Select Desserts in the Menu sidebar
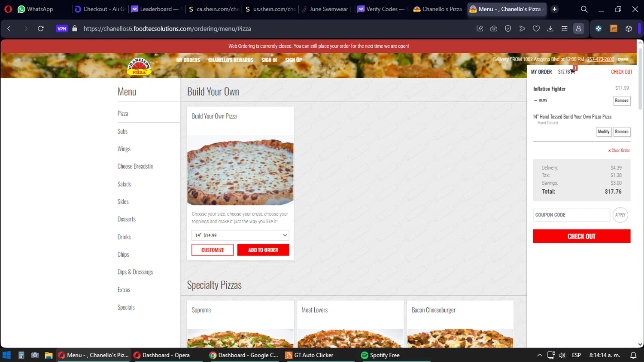 (x=126, y=219)
